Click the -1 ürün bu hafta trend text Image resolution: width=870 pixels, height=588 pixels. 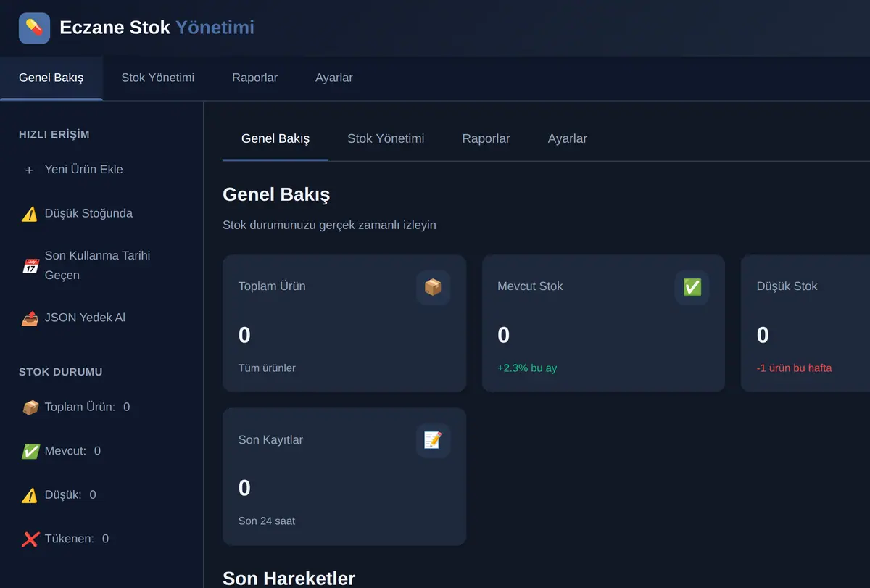794,368
